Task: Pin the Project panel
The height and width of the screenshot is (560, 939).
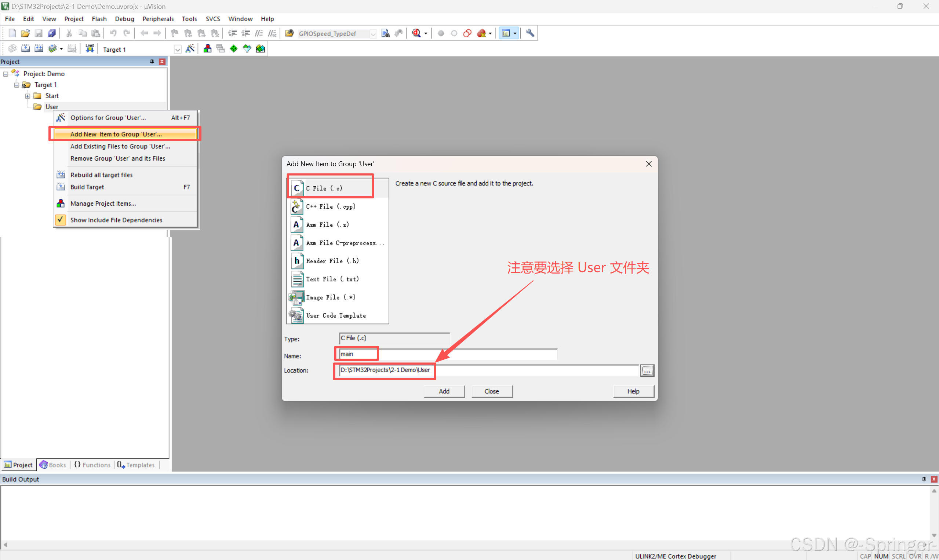Action: (x=152, y=62)
